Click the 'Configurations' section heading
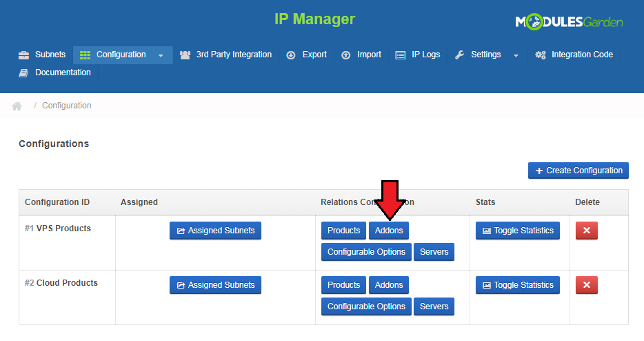This screenshot has height=341, width=644. point(54,144)
